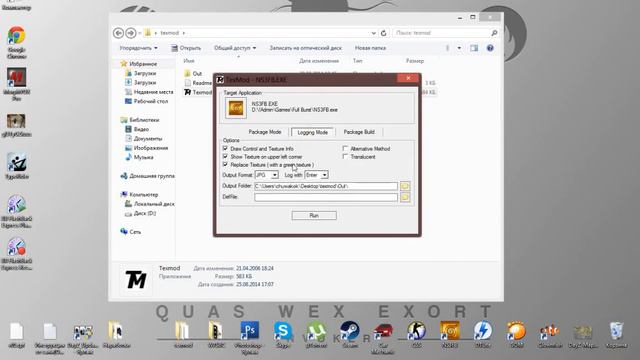Enable Translucent checkbox
This screenshot has height=360, width=640.
pos(345,157)
